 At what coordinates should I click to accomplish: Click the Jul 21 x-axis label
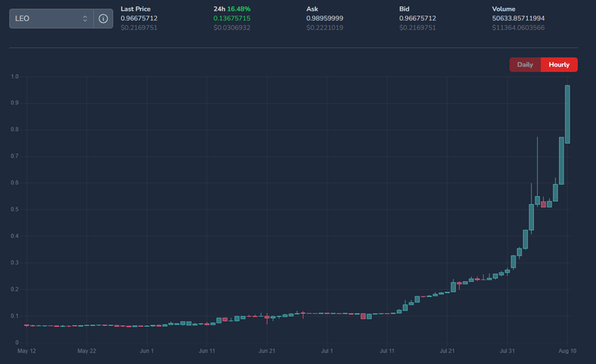click(x=447, y=351)
